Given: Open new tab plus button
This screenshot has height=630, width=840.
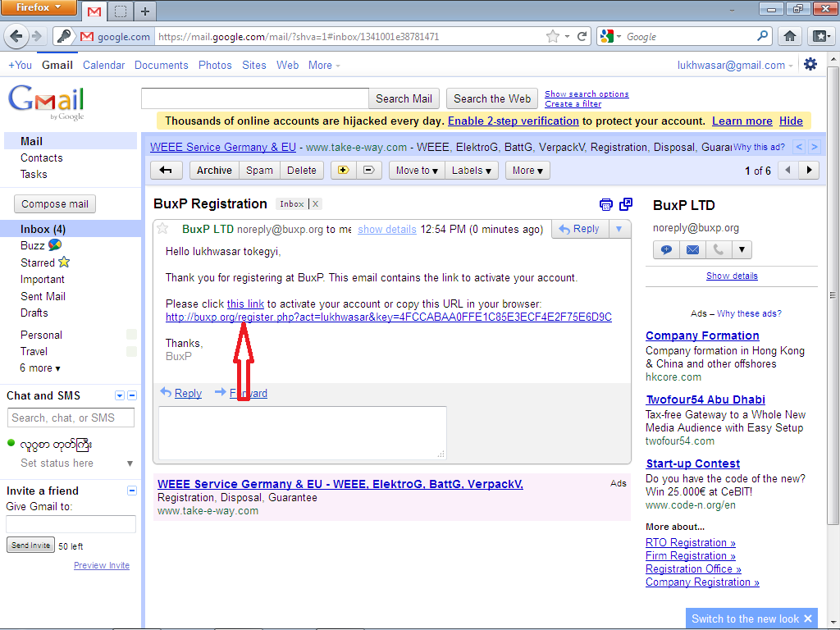Looking at the screenshot, I should [x=144, y=11].
